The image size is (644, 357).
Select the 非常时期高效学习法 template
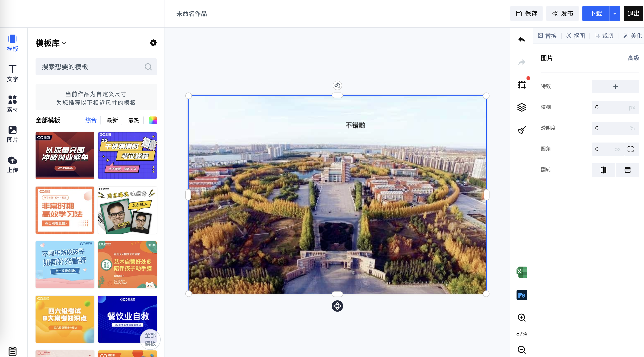[65, 210]
